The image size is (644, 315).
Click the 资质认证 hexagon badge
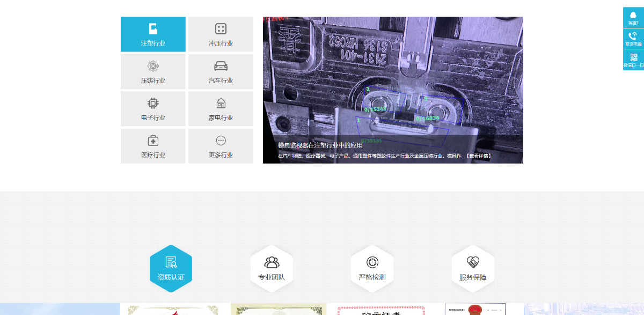(171, 268)
